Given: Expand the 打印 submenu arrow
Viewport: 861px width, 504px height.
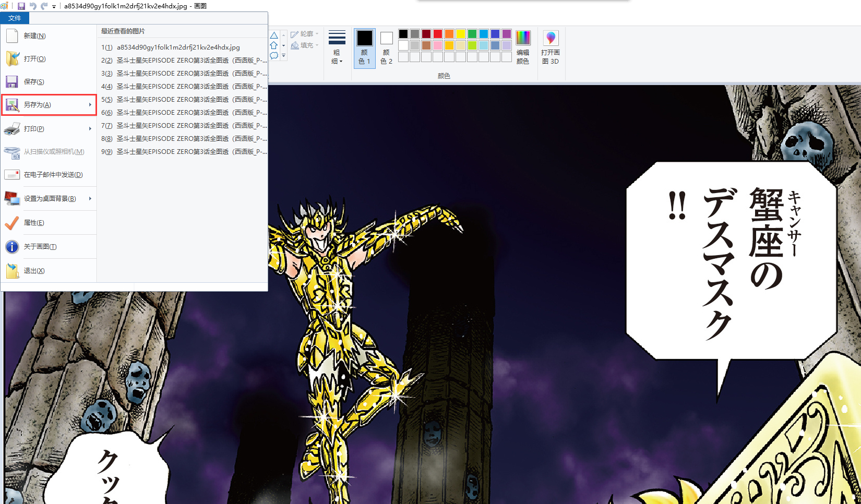Looking at the screenshot, I should [90, 129].
